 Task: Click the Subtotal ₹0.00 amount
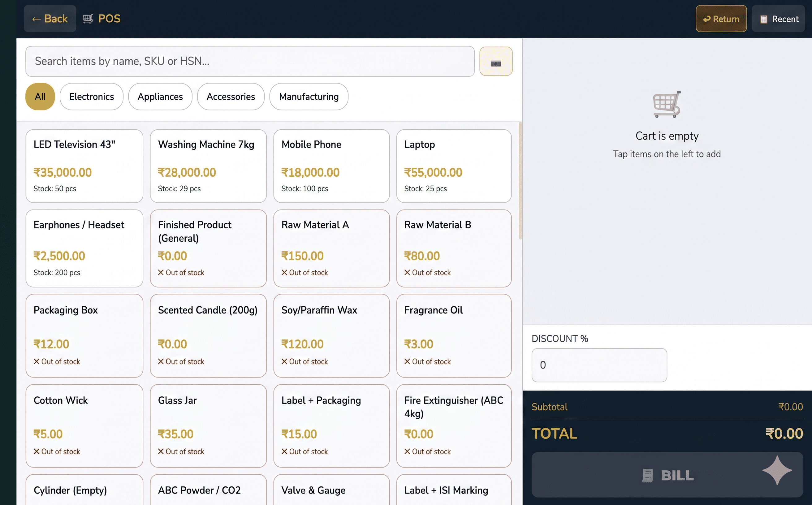point(790,407)
